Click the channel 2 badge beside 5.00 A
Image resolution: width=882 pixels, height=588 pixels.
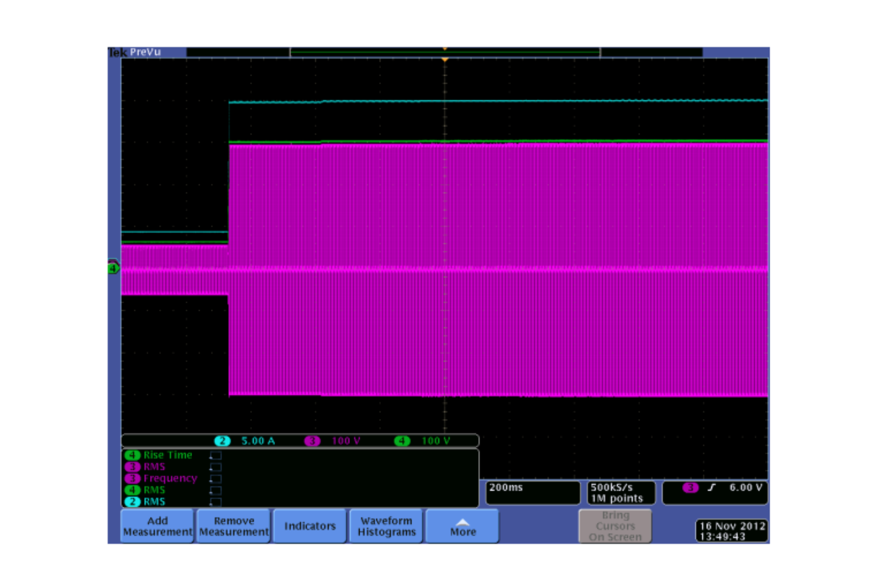[222, 441]
